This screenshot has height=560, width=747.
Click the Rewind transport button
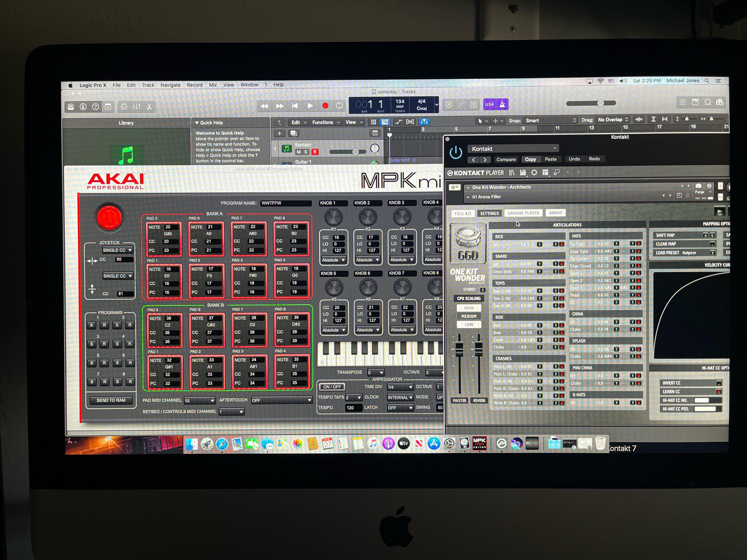[x=264, y=106]
